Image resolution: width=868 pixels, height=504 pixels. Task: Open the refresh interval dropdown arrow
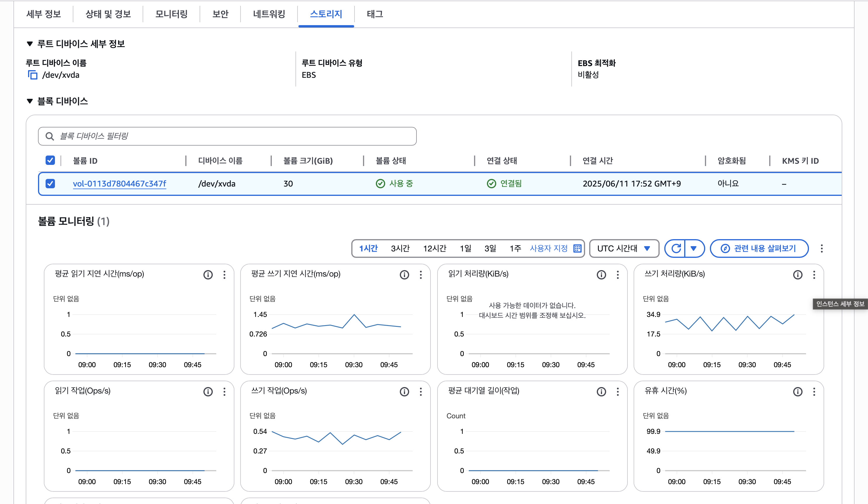coord(694,248)
